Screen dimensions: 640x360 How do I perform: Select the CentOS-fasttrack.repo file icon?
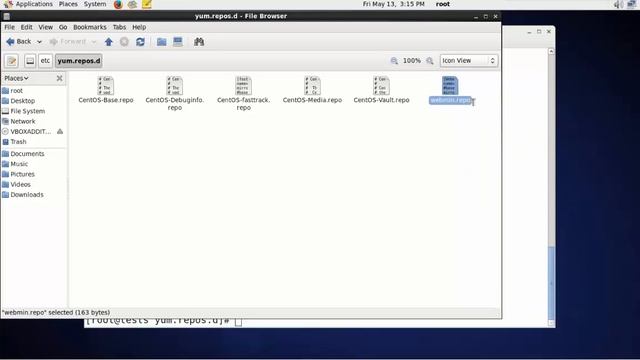pyautogui.click(x=244, y=86)
